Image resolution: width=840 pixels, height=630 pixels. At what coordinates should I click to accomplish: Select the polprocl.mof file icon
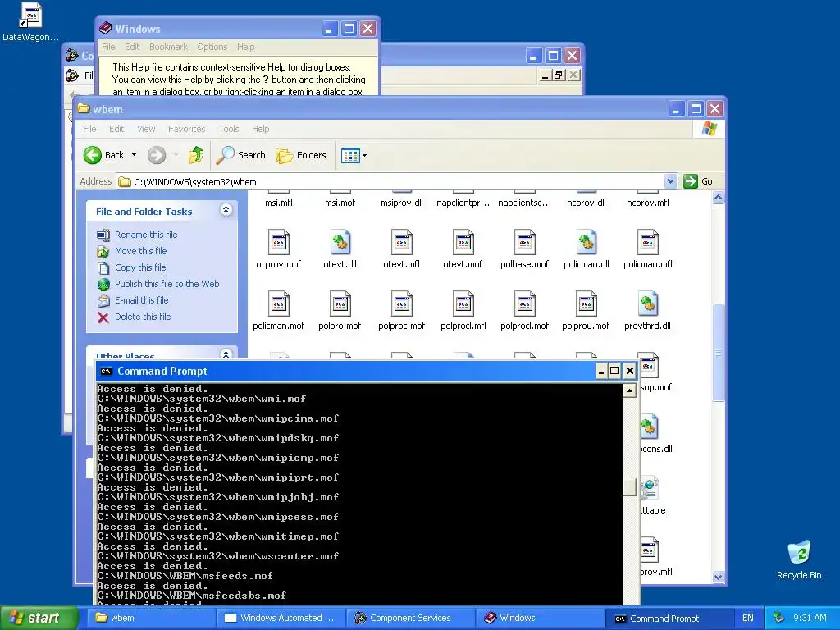tap(524, 304)
